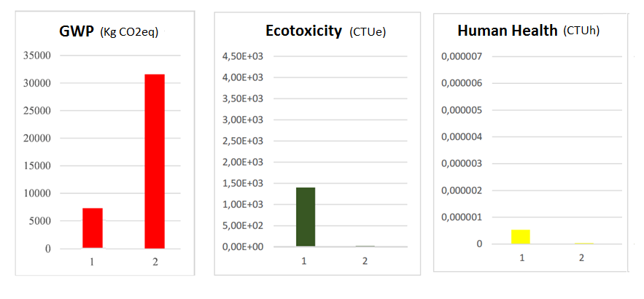Screen dimensions: 644x299
Task: Click category label 2 under GWP chart
Action: pos(154,261)
